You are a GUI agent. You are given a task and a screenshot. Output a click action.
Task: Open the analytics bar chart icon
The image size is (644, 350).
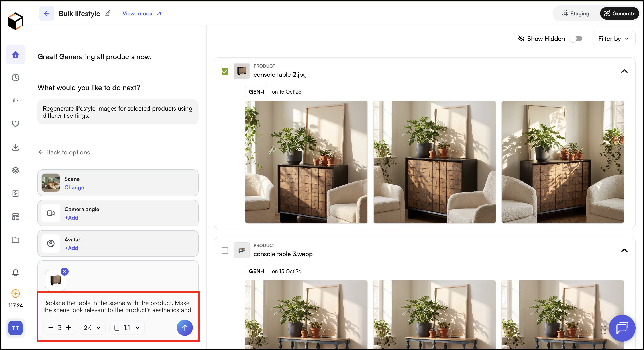(x=16, y=101)
